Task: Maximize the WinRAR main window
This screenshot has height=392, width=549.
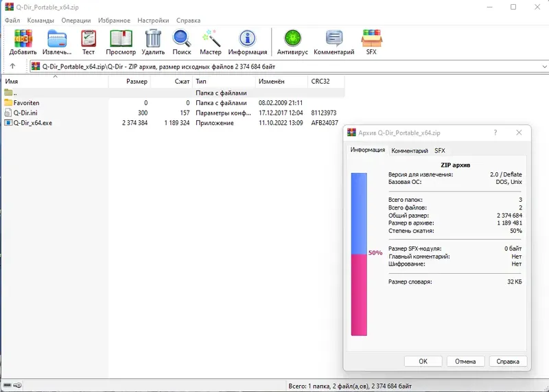Action: point(513,7)
